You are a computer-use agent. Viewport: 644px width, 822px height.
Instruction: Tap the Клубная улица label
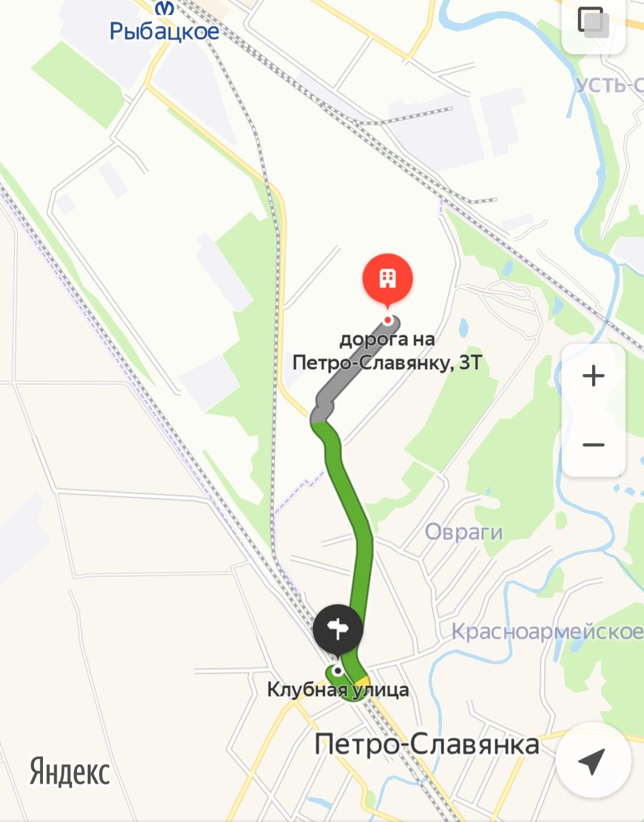tap(338, 690)
